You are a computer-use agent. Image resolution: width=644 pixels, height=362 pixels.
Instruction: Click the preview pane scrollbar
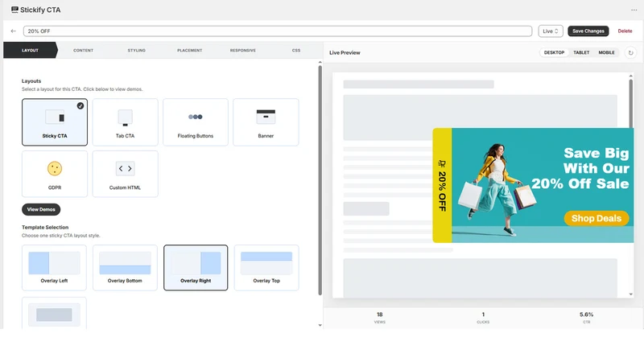(x=631, y=104)
